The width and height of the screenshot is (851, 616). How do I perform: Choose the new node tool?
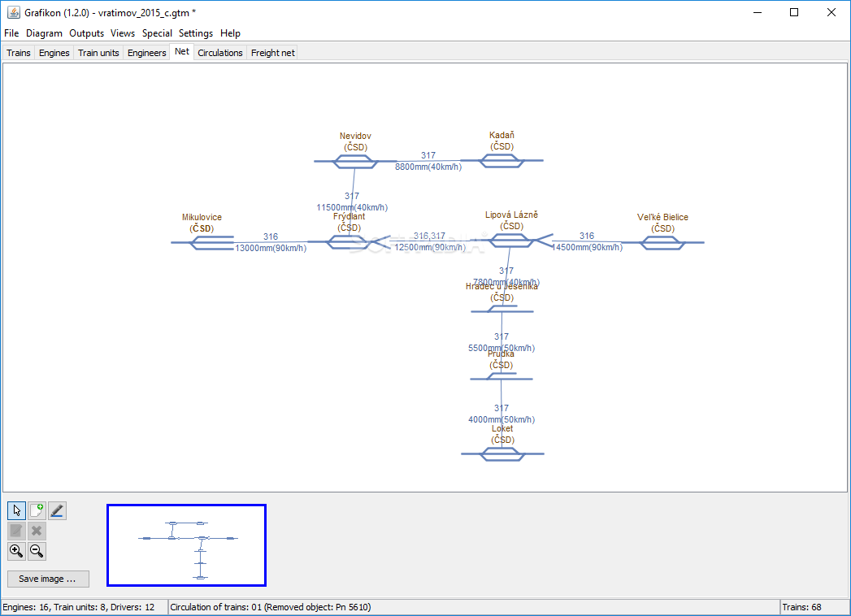pos(37,510)
